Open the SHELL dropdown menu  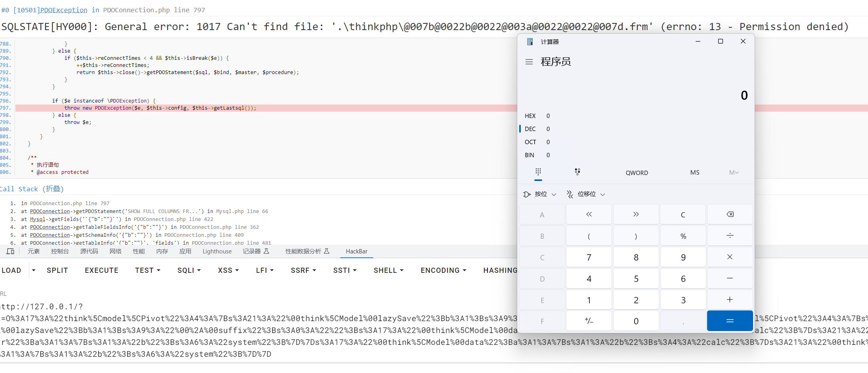point(388,270)
